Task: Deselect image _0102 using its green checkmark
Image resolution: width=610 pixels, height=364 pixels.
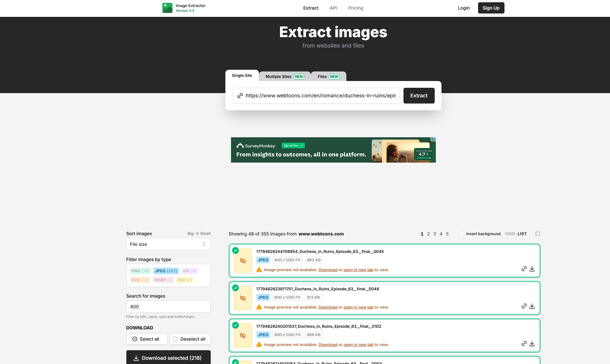Action: pyautogui.click(x=236, y=325)
